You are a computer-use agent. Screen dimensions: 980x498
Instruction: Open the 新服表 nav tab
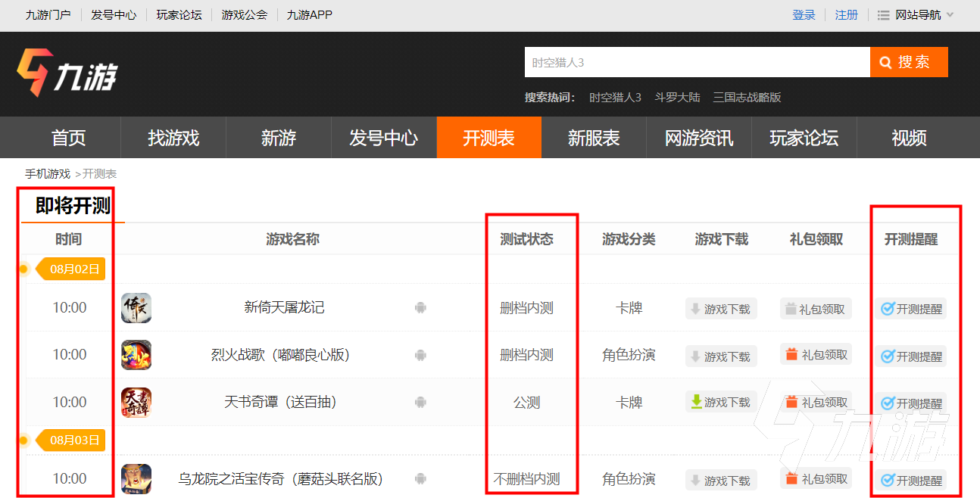[594, 138]
